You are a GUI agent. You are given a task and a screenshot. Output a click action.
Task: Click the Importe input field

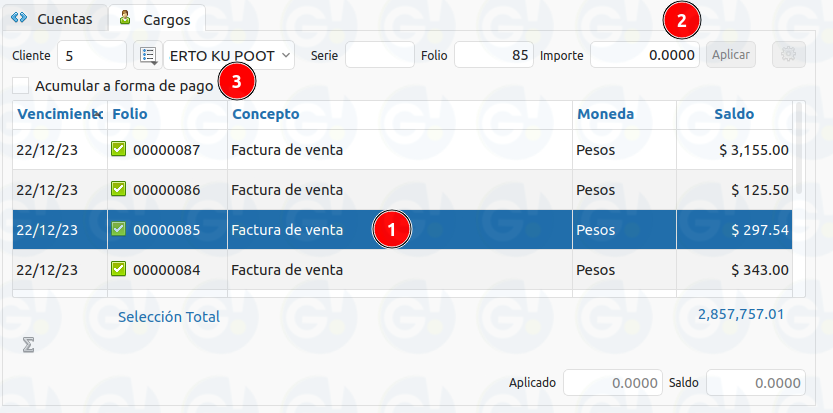click(644, 55)
